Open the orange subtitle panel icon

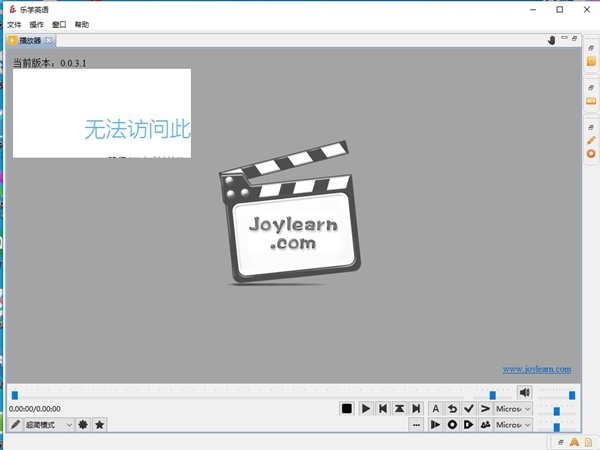click(591, 101)
